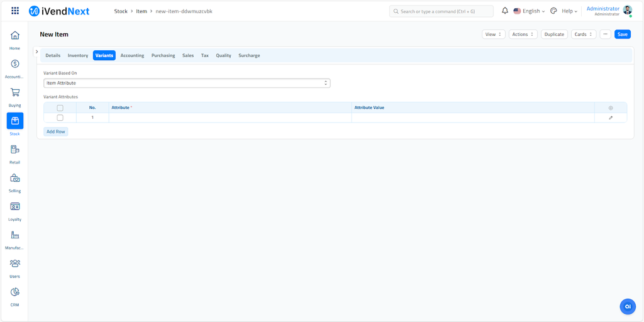
Task: Open the Loyalty sidebar icon
Action: coord(15,206)
